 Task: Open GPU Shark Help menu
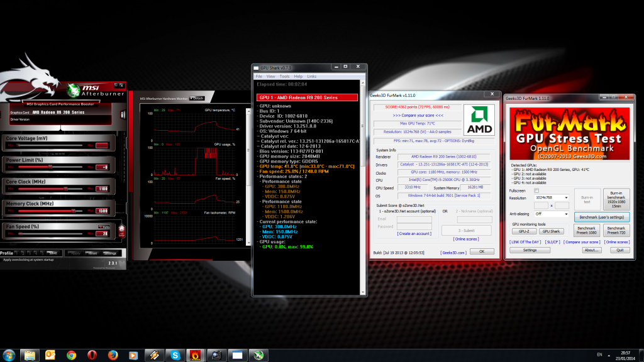298,76
